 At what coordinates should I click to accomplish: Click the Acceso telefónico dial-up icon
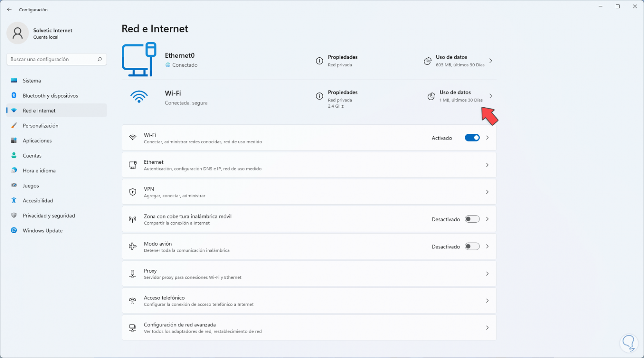tap(133, 301)
